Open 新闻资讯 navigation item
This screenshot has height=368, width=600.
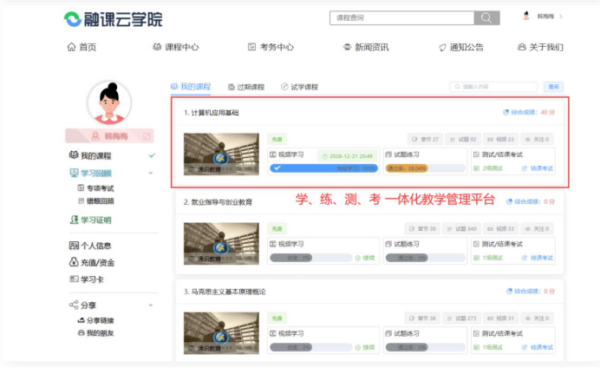pos(366,47)
